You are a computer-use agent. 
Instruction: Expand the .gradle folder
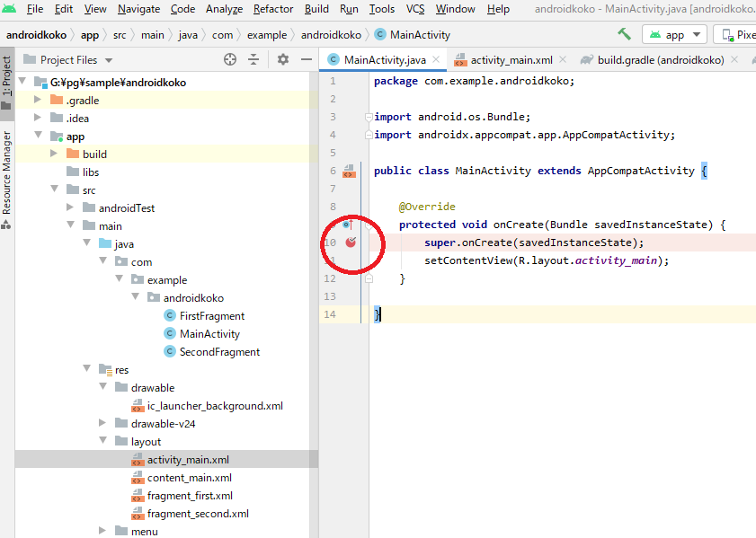coord(38,100)
